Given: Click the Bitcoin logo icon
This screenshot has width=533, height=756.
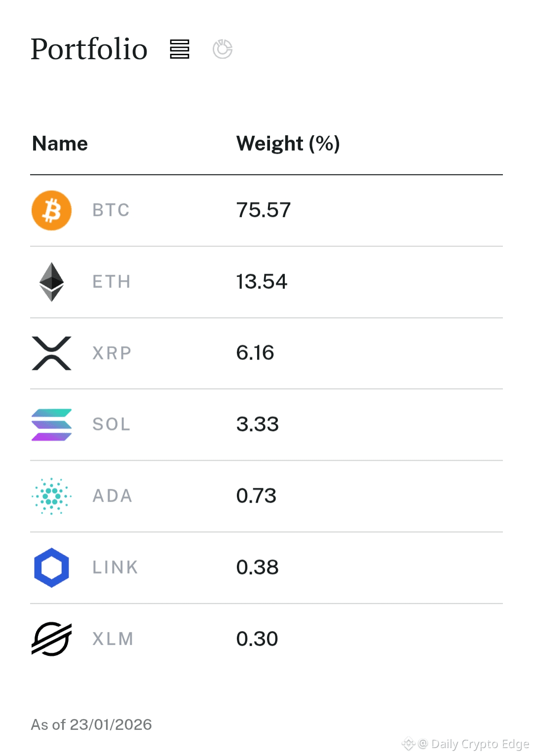Looking at the screenshot, I should point(52,210).
